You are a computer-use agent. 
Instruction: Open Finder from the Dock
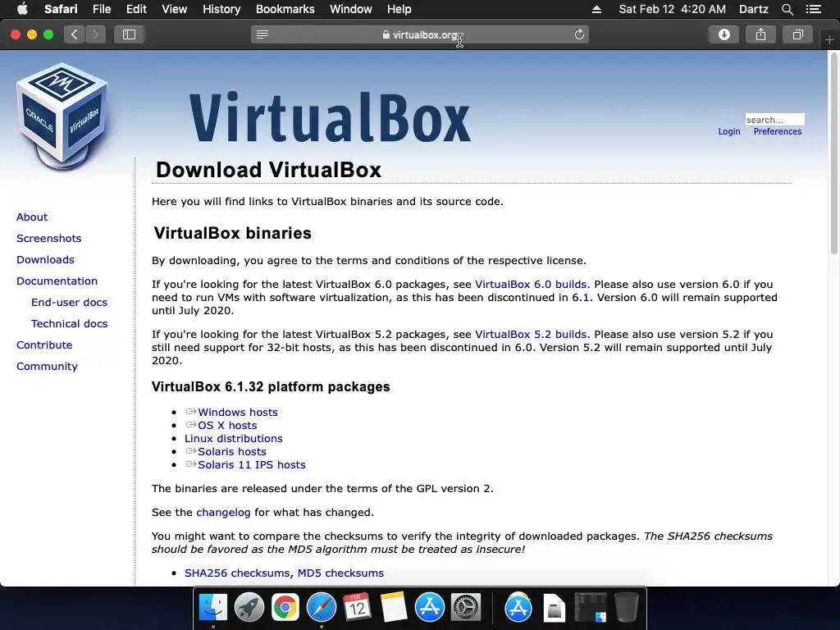(x=213, y=608)
